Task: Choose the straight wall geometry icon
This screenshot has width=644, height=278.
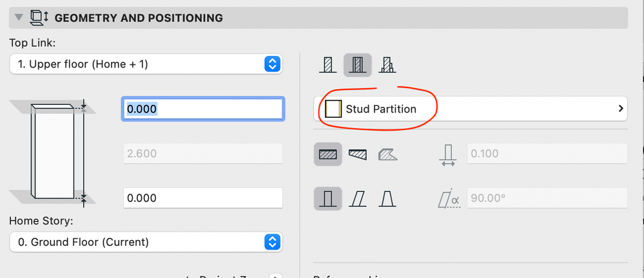Action: point(328,154)
